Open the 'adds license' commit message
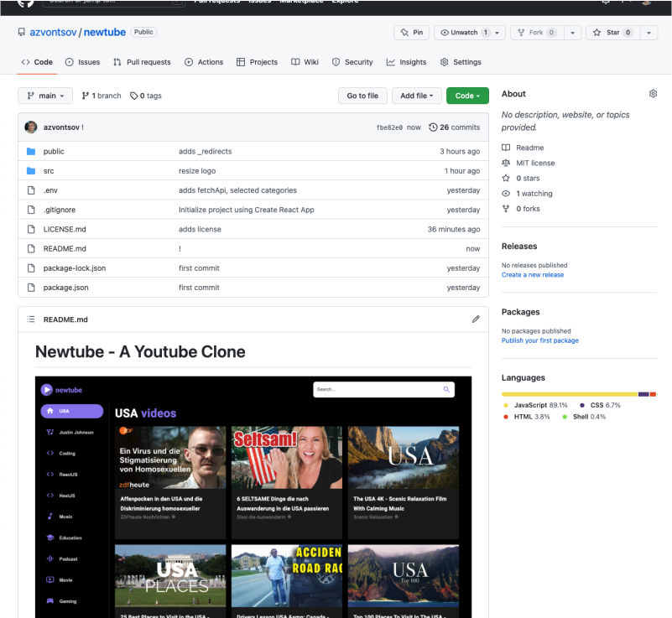The image size is (672, 618). 200,229
